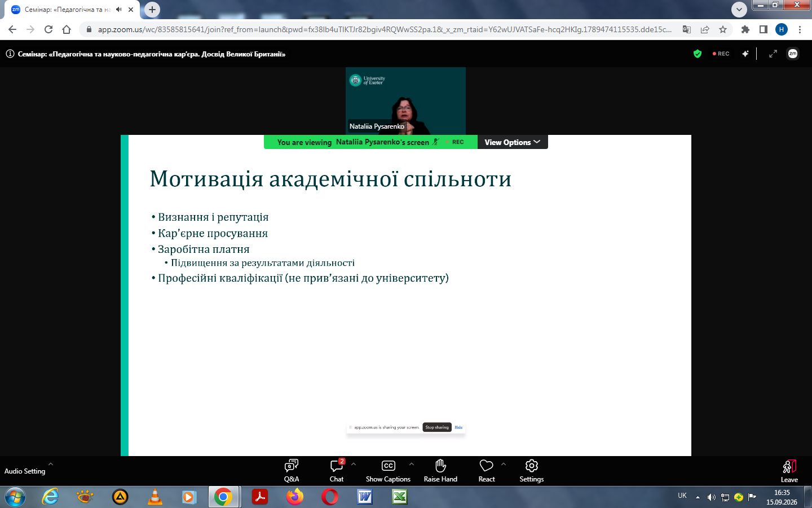Click the Zoom logo icon in the meeting header
Viewport: 812px width, 508px height.
[793, 54]
